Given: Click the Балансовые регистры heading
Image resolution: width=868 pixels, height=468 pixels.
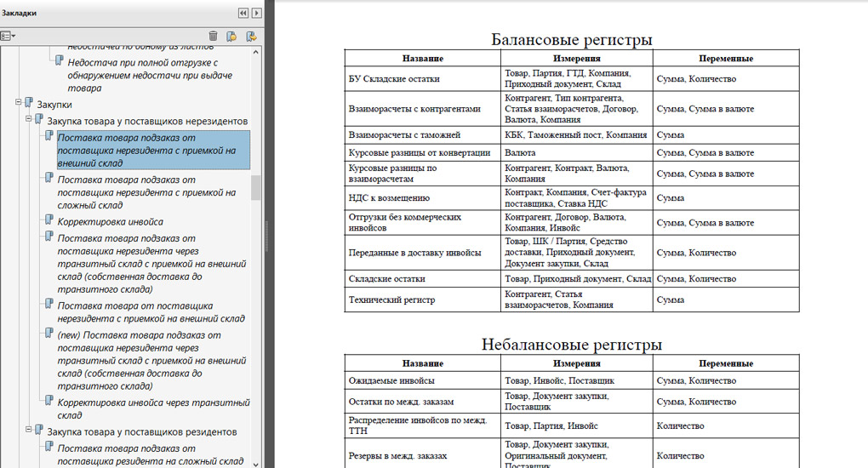Looking at the screenshot, I should 572,39.
